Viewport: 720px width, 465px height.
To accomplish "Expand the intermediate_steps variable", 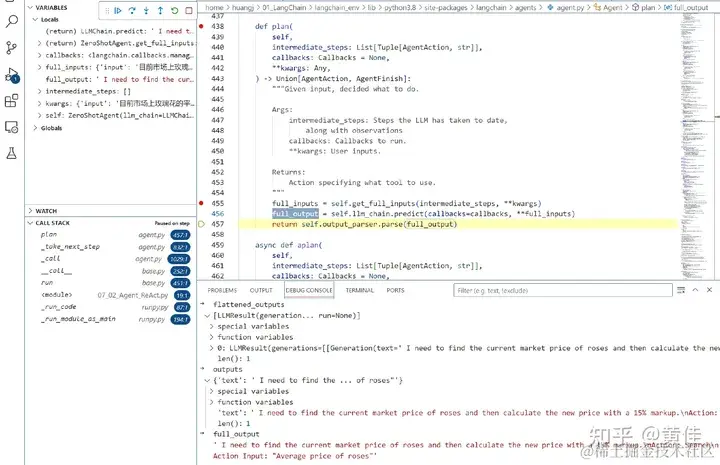I will (x=39, y=92).
